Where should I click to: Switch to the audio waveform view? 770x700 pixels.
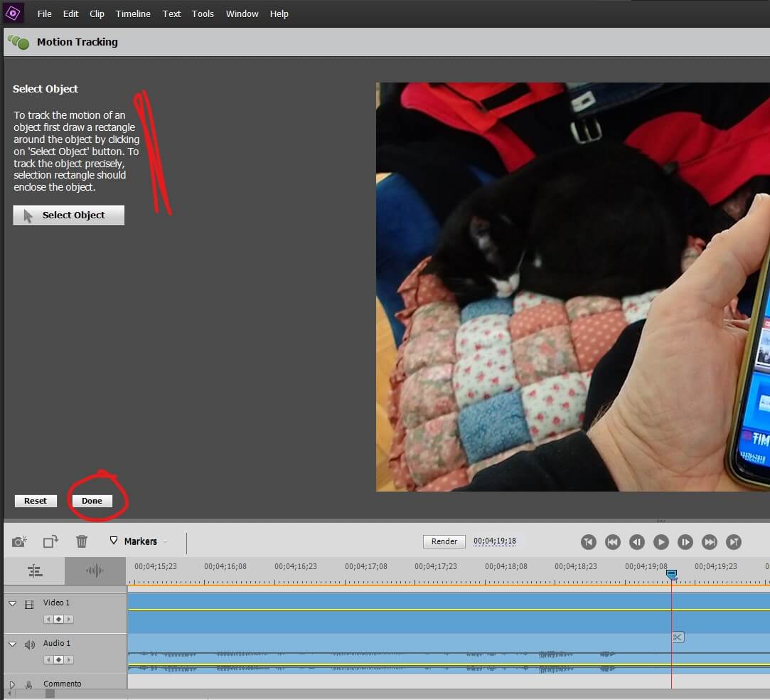coord(95,571)
